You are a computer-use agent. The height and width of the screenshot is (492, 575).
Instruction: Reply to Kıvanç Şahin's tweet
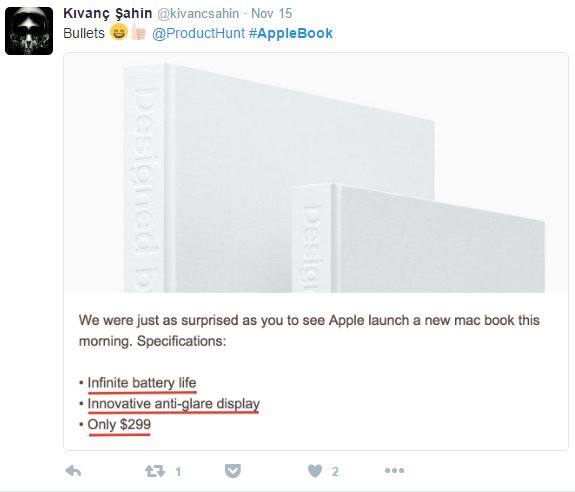73,471
